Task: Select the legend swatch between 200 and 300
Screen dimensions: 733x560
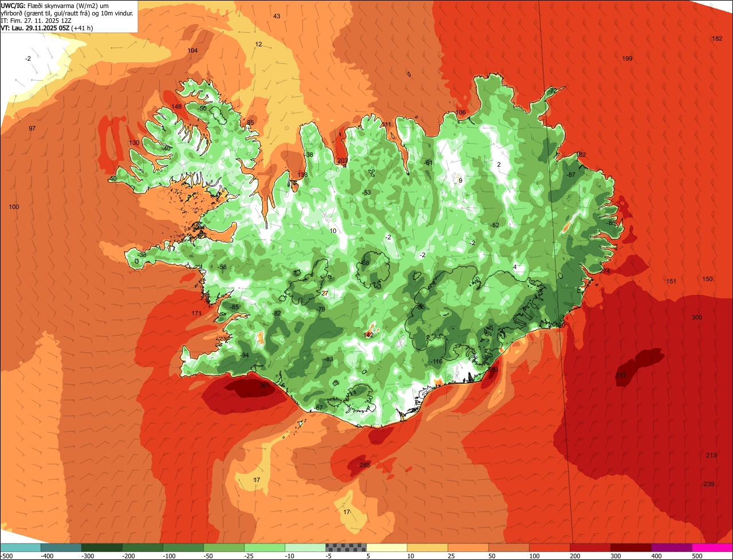Action: pos(590,547)
